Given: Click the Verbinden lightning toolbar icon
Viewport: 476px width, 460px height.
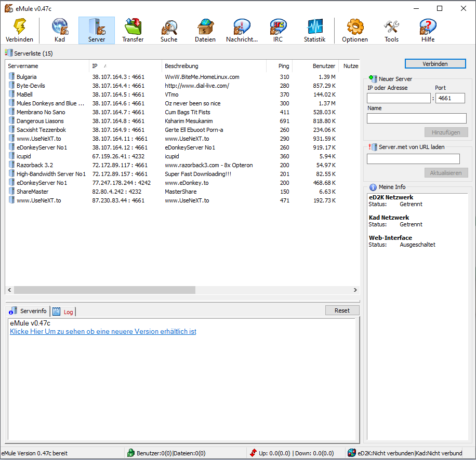Looking at the screenshot, I should pyautogui.click(x=19, y=30).
